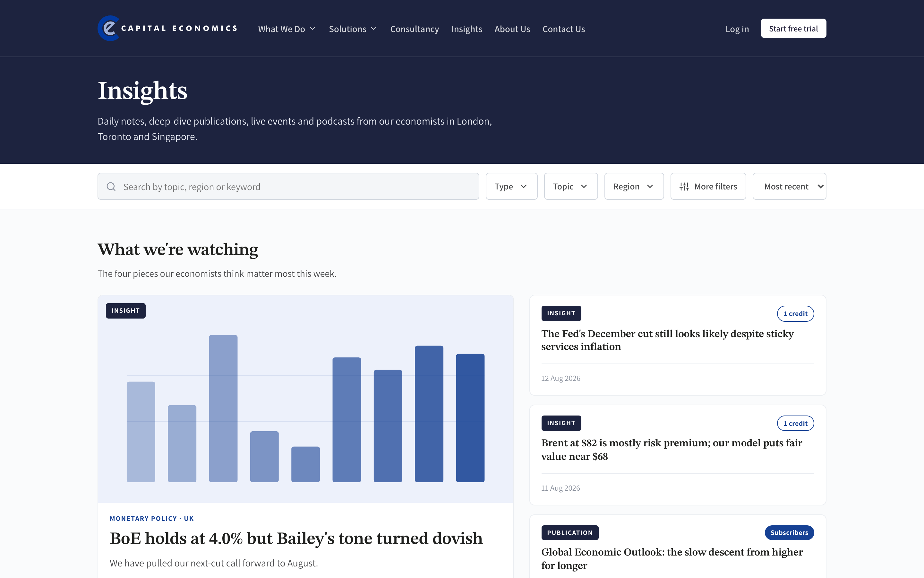Screen dimensions: 924x578
Task: Go to Consultancy page
Action: tap(414, 29)
